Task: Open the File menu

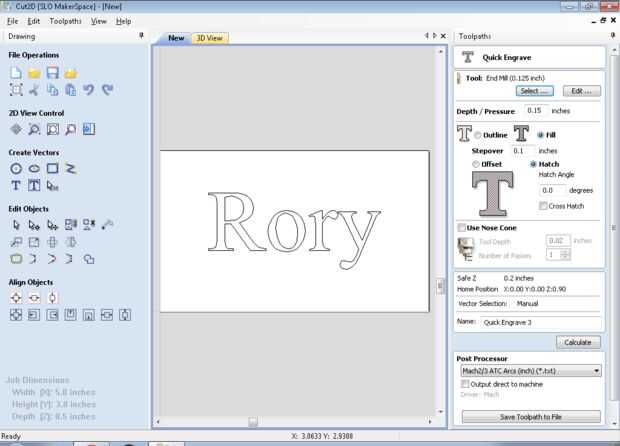Action: (13, 21)
